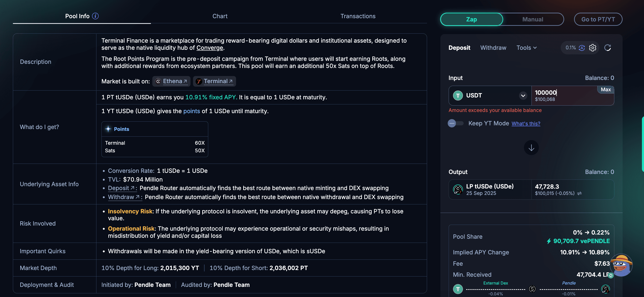Click the Sats 50X points row

pyautogui.click(x=154, y=150)
